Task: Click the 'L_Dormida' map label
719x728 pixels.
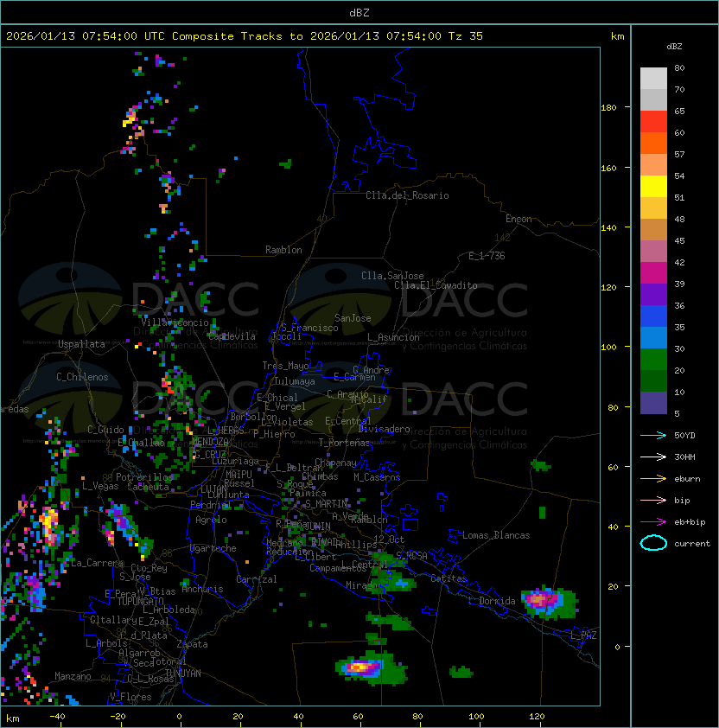Action: pos(492,601)
